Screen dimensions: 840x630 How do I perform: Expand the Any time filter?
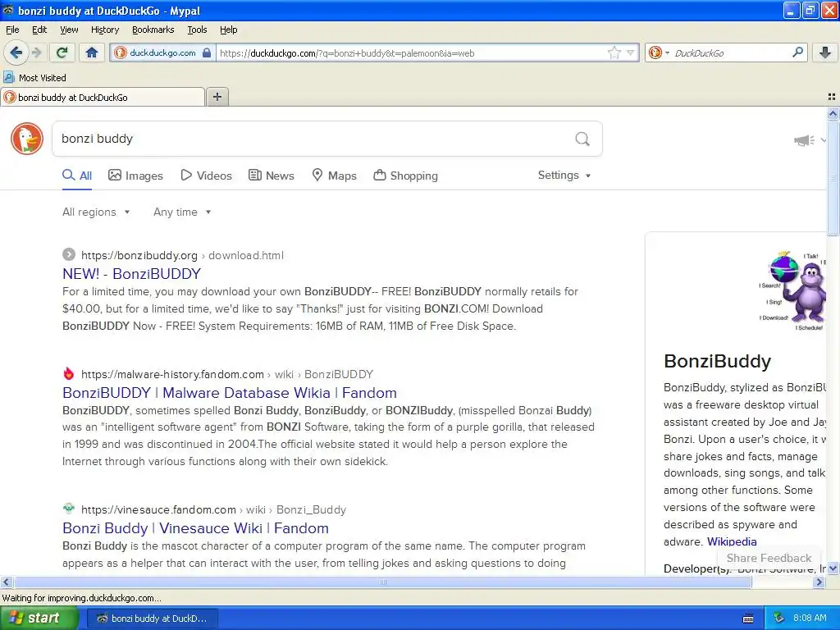tap(182, 212)
